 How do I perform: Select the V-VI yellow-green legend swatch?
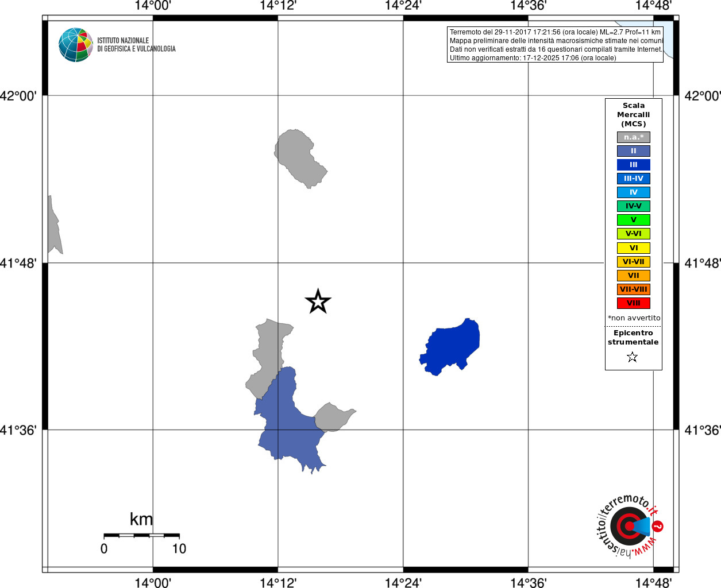pos(634,234)
